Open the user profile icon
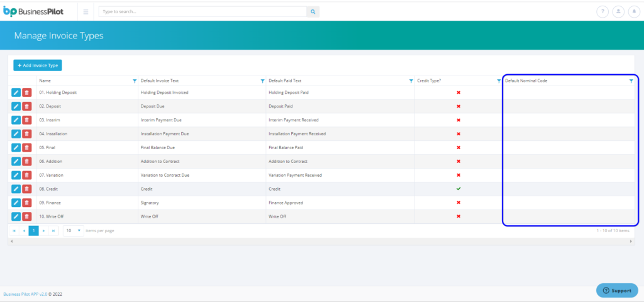Screen dimensions: 644x302 [x=618, y=11]
